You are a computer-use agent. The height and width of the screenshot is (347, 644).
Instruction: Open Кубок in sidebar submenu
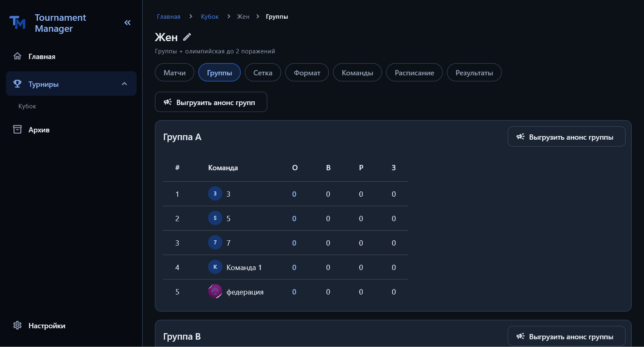click(27, 106)
